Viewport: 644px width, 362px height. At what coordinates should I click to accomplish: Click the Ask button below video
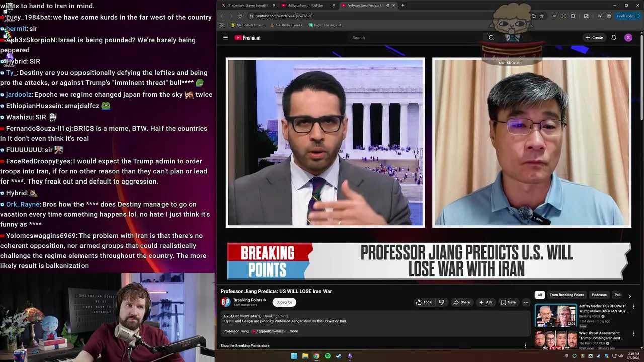(486, 302)
